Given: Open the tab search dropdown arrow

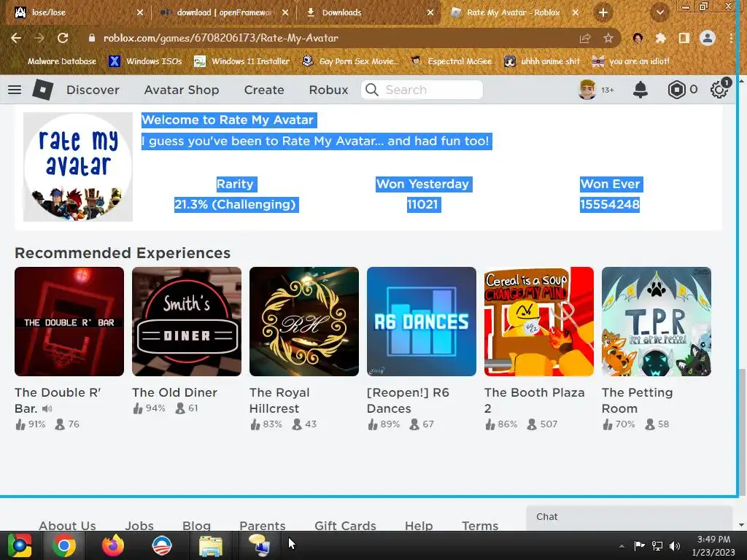Looking at the screenshot, I should [x=659, y=13].
